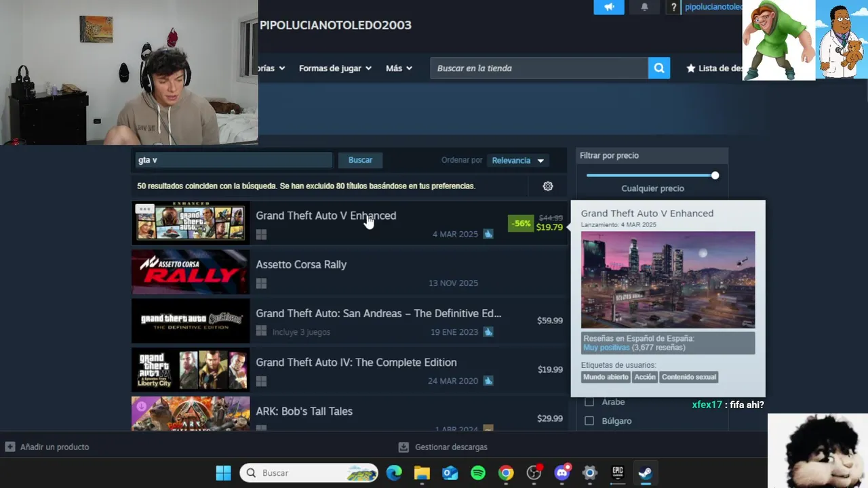Click the Muy positivas review summary link

point(606,347)
